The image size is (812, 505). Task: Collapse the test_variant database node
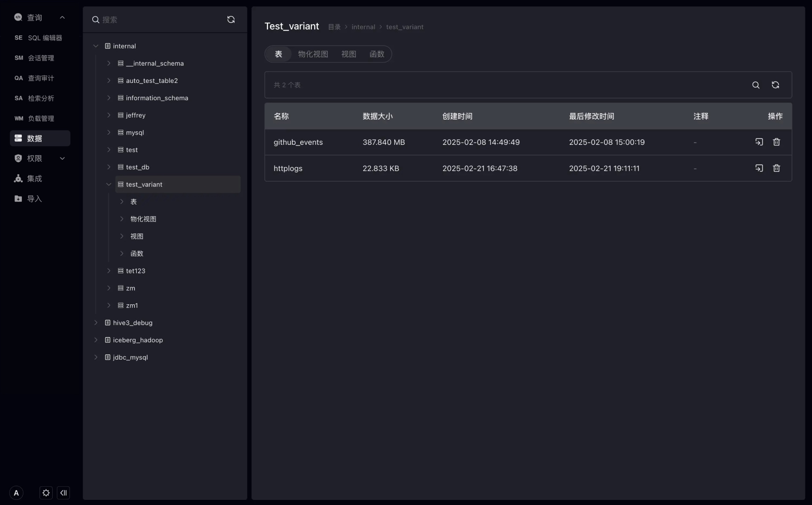[109, 184]
